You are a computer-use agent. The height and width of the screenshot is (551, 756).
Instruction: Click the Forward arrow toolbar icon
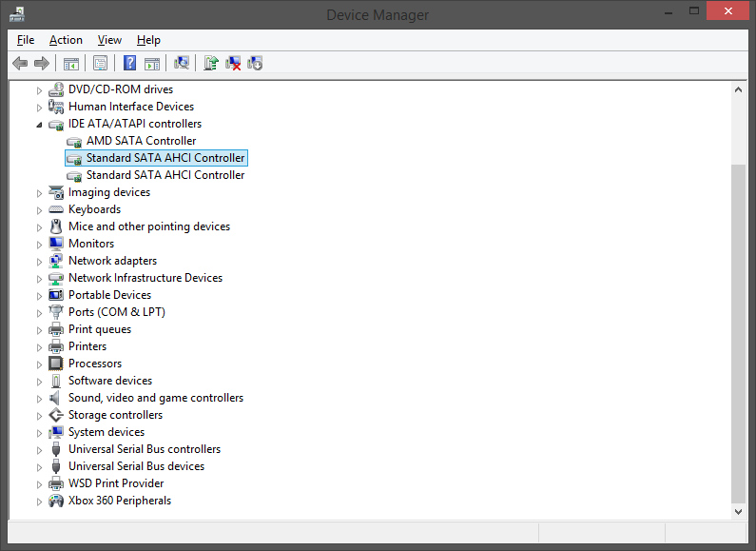42,63
